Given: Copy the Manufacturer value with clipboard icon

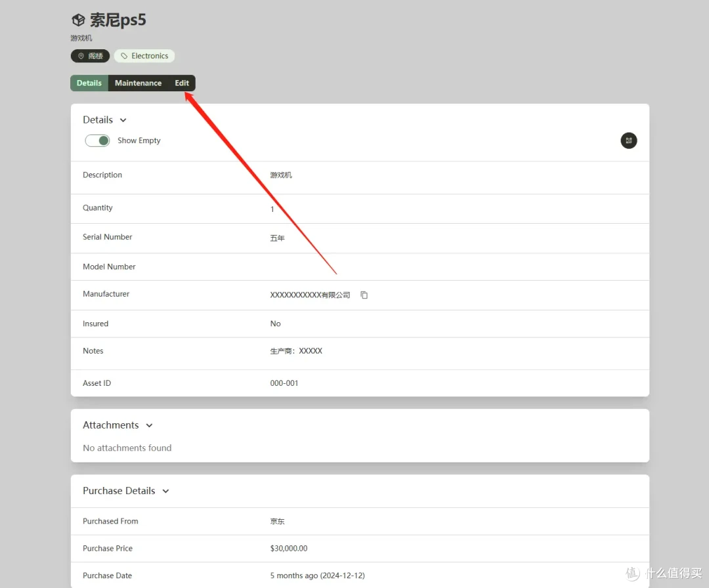Looking at the screenshot, I should [364, 295].
